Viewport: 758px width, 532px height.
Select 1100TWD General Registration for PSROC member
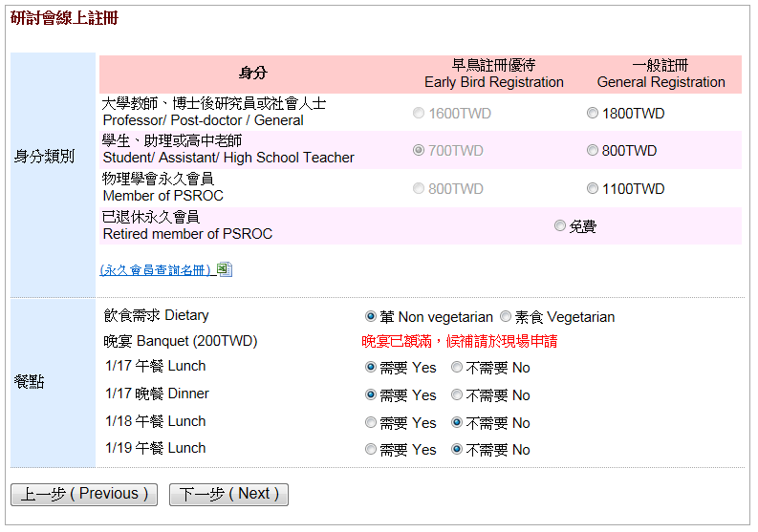pos(593,189)
